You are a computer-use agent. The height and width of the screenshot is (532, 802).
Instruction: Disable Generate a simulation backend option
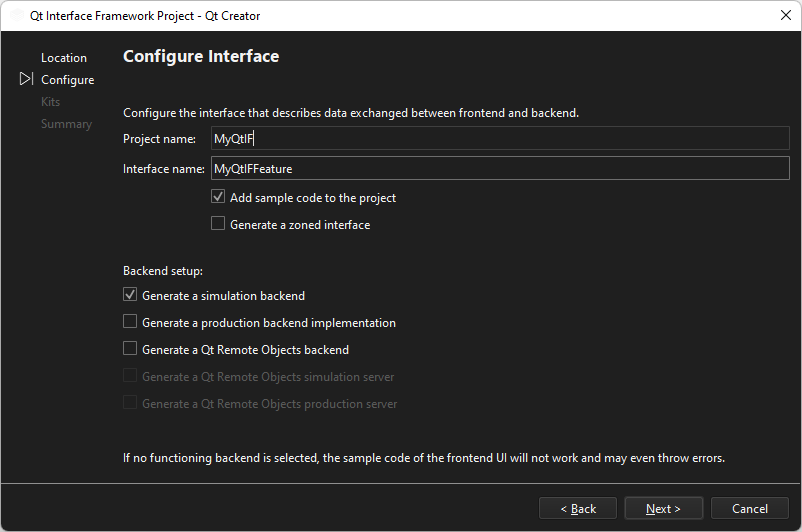tap(130, 296)
